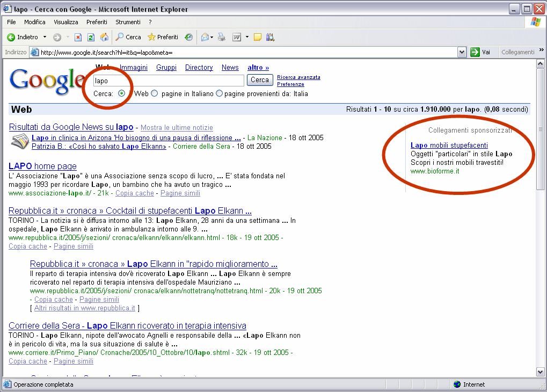
Task: Expand dropdown arrow next to Word edit icon
Action: click(247, 37)
